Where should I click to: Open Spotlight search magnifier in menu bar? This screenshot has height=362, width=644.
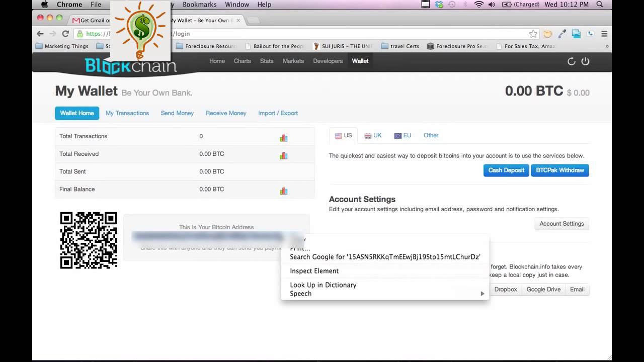click(600, 5)
